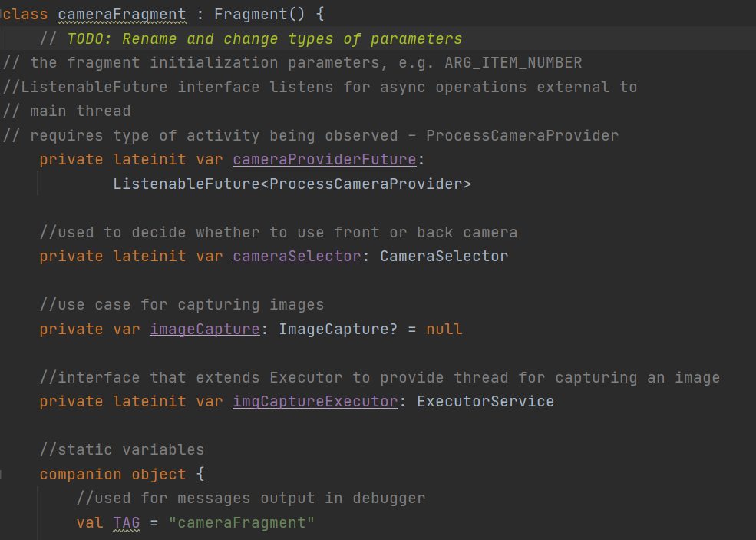Click the val keyword before TAG
This screenshot has height=540, width=756.
click(90, 522)
